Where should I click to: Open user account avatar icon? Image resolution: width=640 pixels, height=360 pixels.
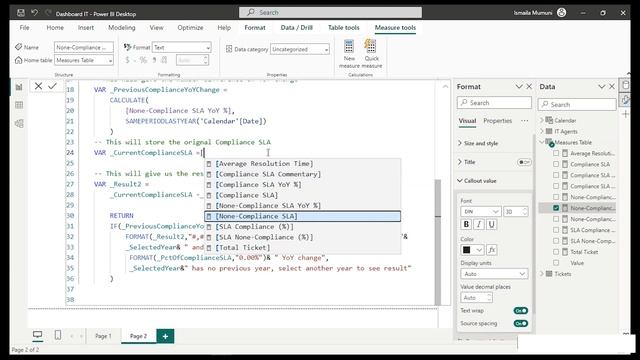coord(562,13)
